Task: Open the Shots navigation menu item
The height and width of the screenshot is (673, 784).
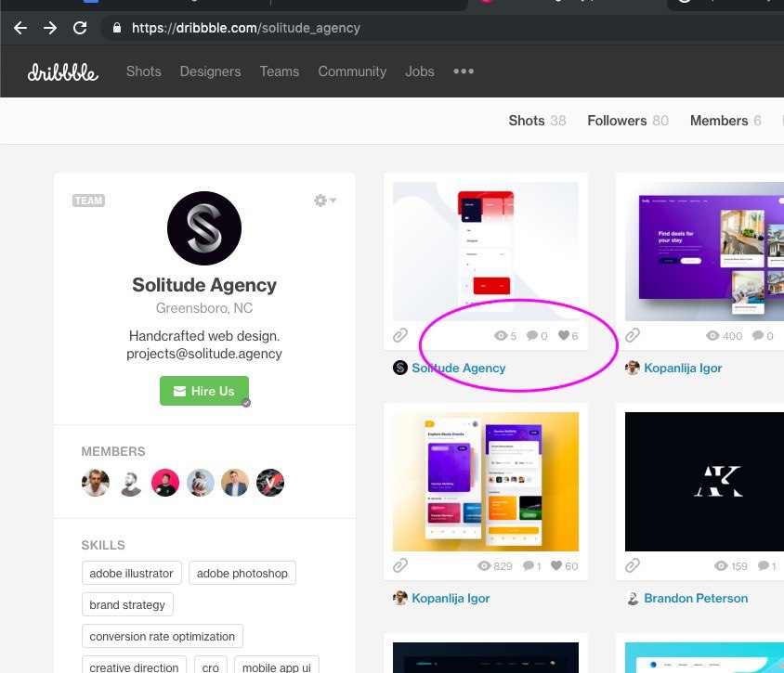Action: 143,71
